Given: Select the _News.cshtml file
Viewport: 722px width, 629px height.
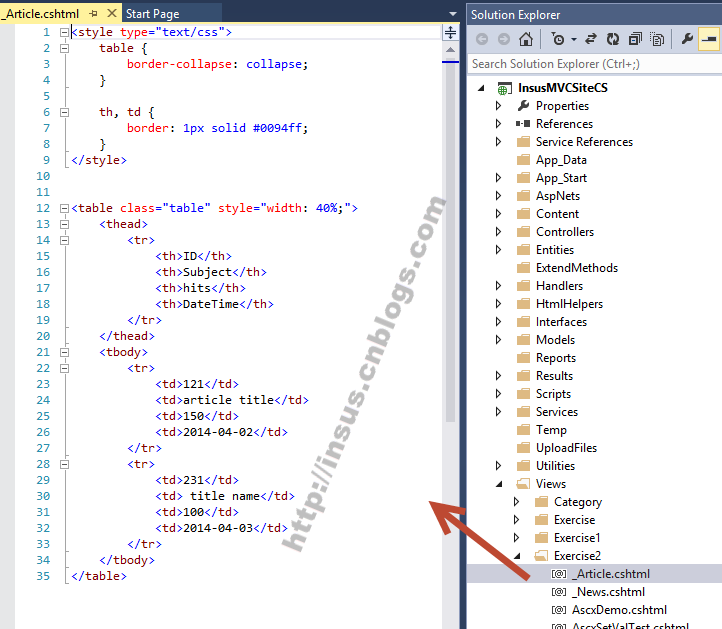Looking at the screenshot, I should 610,592.
